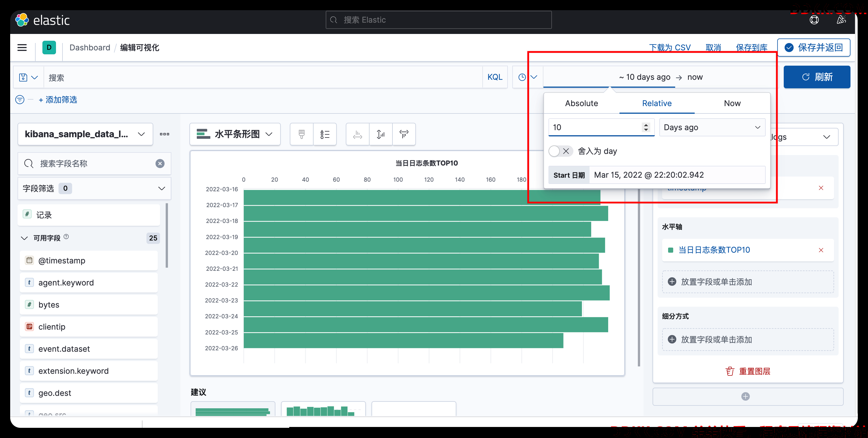Toggle the KQL query language button
This screenshot has height=438, width=868.
coord(495,77)
